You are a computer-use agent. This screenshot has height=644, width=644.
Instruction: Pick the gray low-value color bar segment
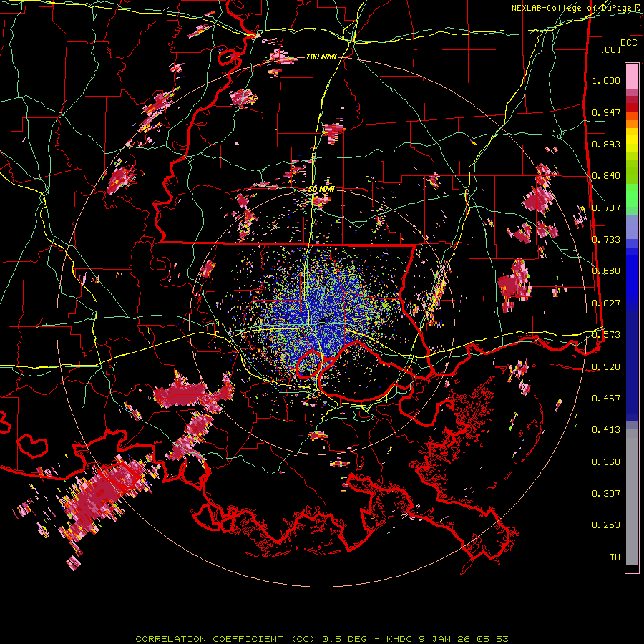click(632, 497)
